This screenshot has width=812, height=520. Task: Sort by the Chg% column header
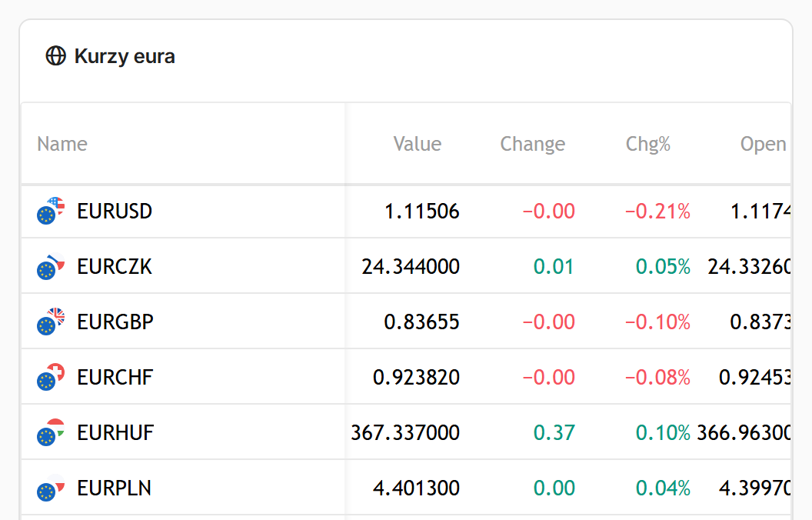[648, 144]
